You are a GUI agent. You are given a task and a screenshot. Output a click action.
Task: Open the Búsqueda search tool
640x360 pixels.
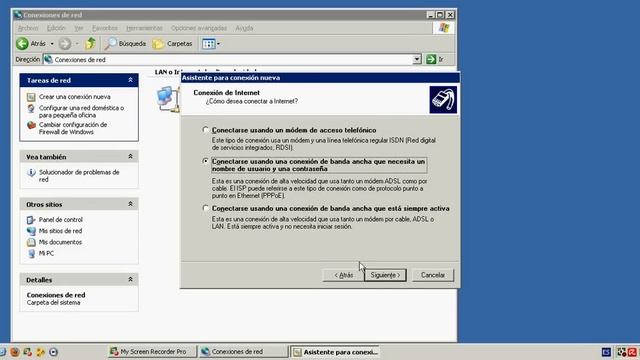125,43
